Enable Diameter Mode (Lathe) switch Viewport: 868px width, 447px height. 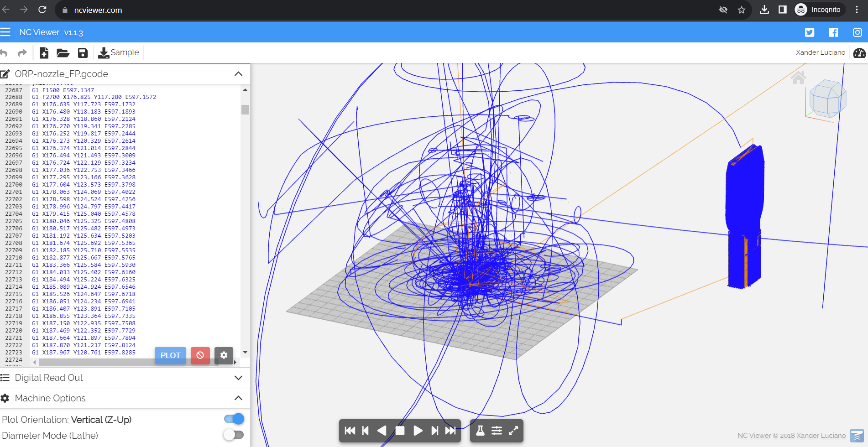pos(234,435)
